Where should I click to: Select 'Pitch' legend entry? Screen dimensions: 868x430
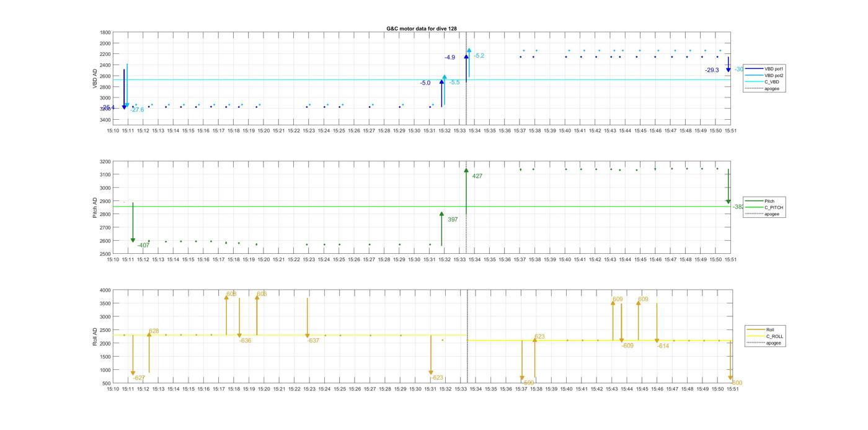tap(770, 201)
